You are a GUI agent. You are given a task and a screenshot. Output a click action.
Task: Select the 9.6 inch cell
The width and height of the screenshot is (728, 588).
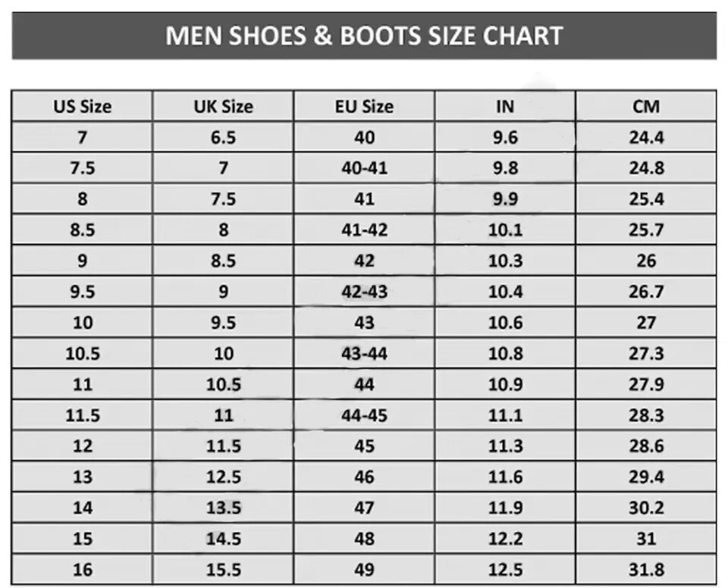tap(505, 138)
